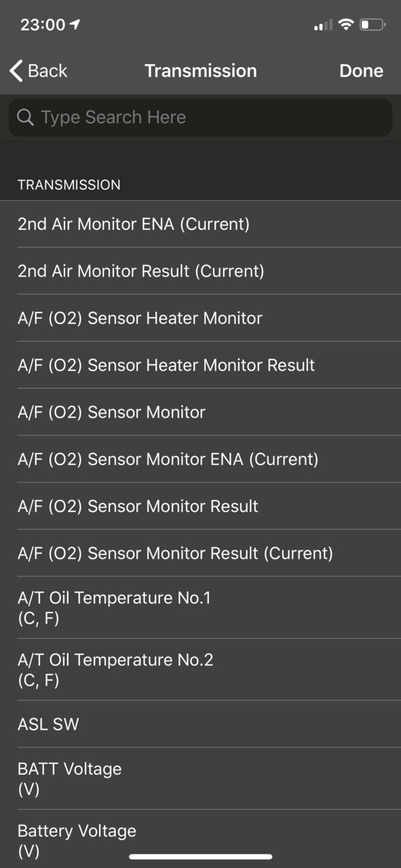Choose A/T Oil Temperature No.2 parameter
The image size is (401, 868).
point(200,669)
